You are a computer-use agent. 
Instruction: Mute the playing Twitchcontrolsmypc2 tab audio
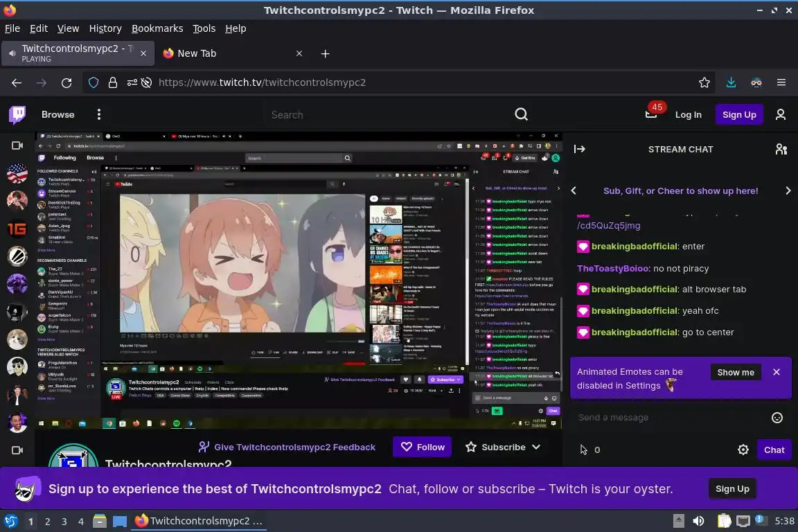12,53
